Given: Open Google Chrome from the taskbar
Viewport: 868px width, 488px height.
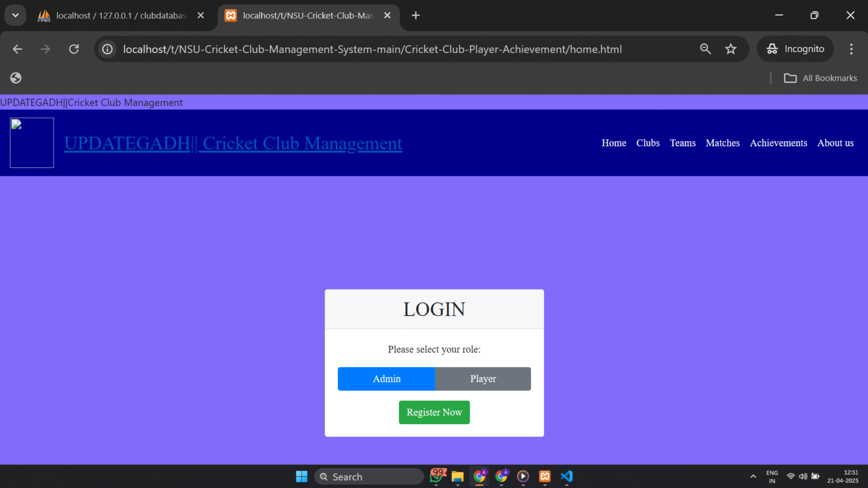Looking at the screenshot, I should (480, 477).
